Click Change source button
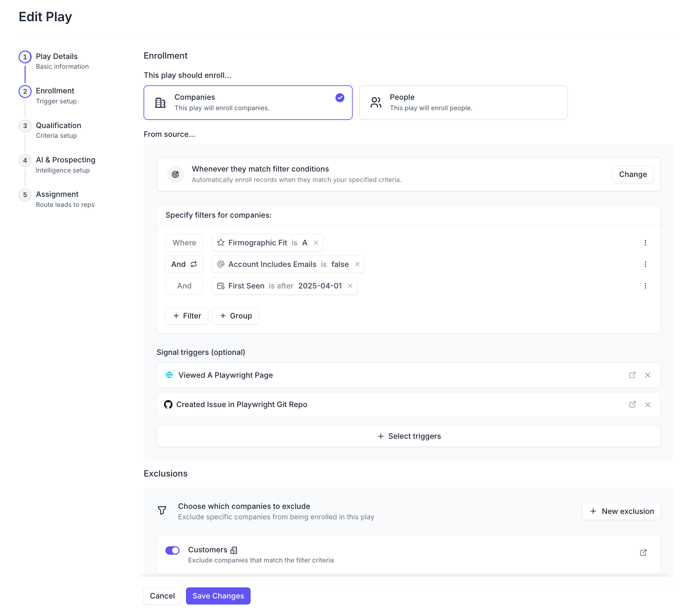 [633, 175]
